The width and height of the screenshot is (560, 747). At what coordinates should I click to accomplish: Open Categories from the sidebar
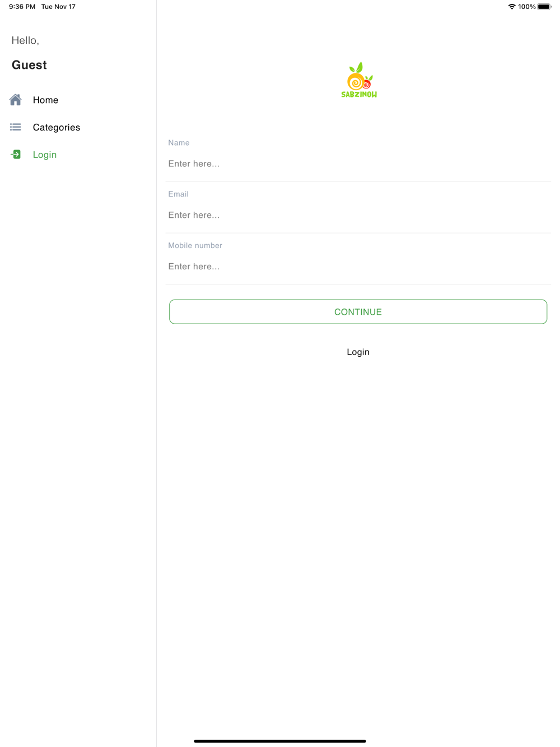[78, 127]
